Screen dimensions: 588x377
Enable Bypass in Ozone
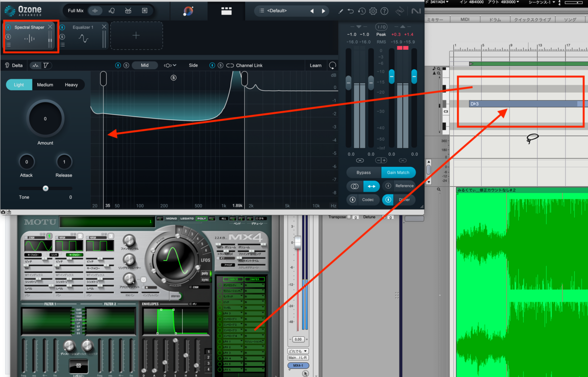(x=364, y=173)
